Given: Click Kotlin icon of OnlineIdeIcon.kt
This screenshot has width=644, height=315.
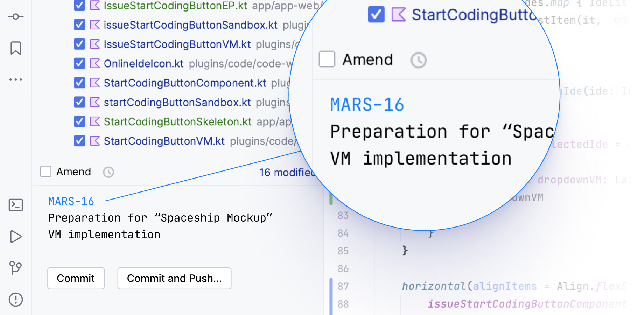Looking at the screenshot, I should pyautogui.click(x=95, y=63).
